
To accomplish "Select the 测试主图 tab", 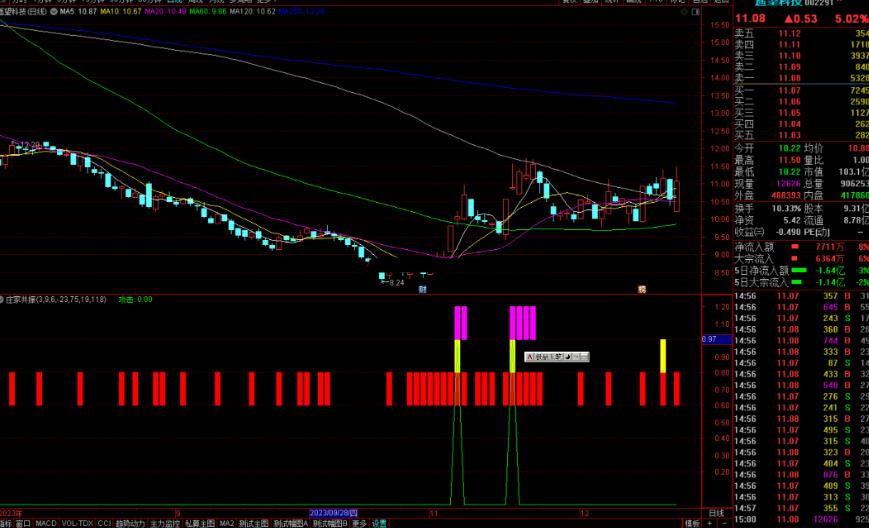I will coord(254,524).
